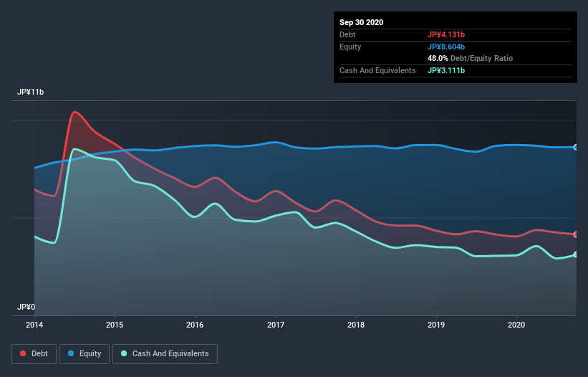Viewport: 588px width, 377px height.
Task: Click the 2020 x-axis label
Action: 516,325
